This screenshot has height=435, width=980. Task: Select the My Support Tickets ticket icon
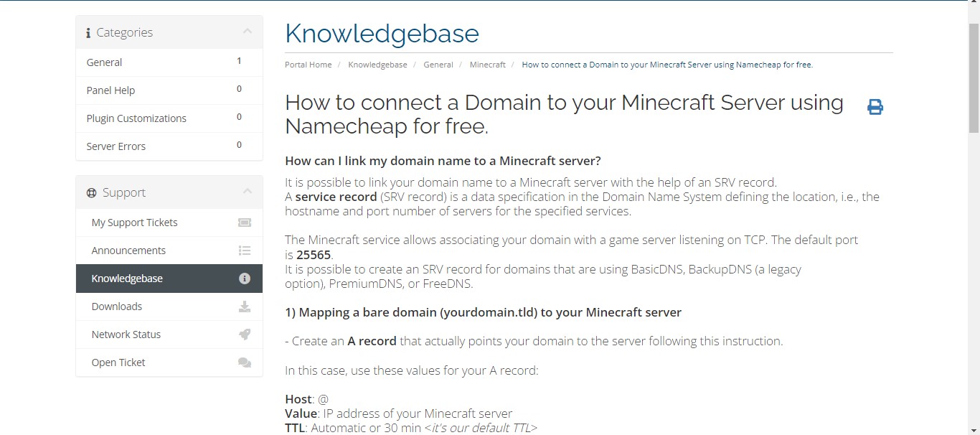(x=245, y=223)
